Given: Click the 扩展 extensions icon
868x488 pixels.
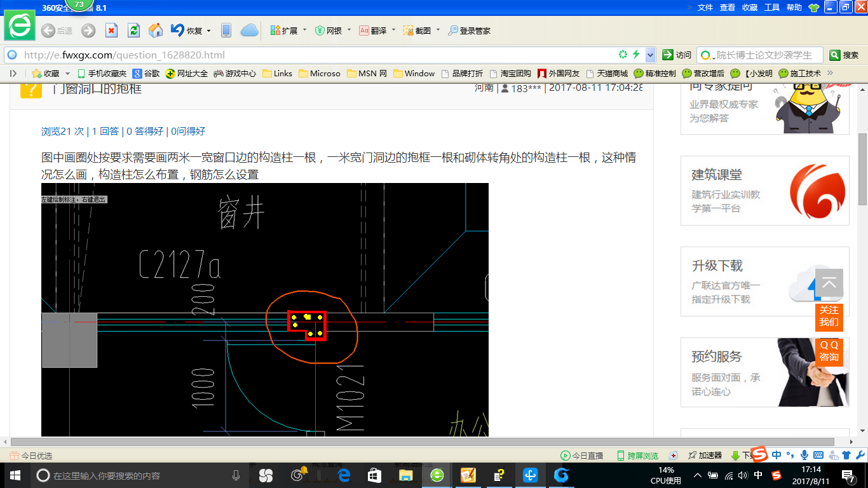Looking at the screenshot, I should 276,30.
